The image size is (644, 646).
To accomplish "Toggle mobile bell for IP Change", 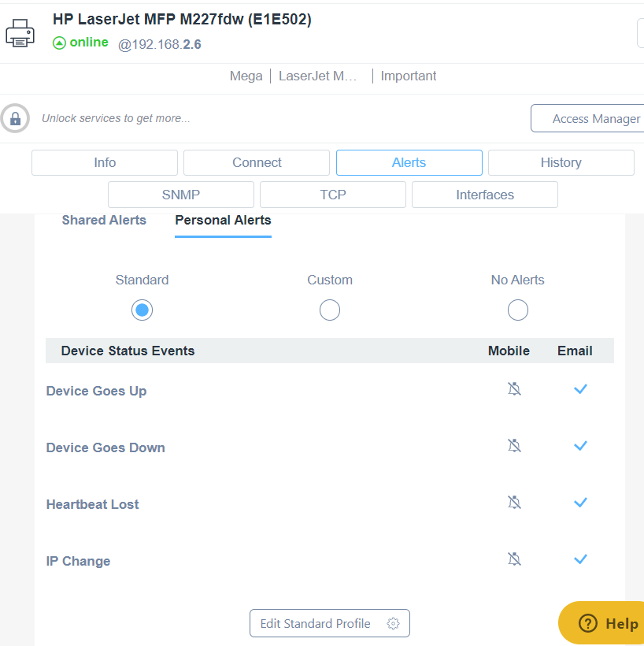I will click(x=514, y=559).
